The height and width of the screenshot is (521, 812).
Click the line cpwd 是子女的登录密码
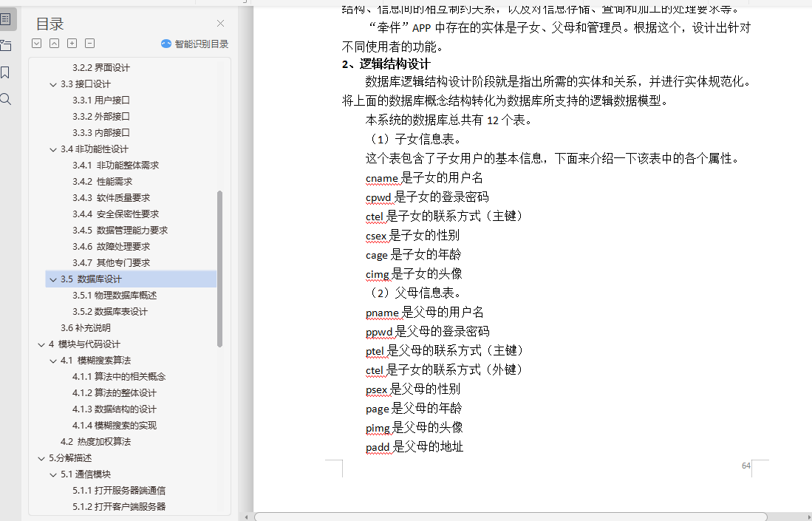pyautogui.click(x=427, y=197)
